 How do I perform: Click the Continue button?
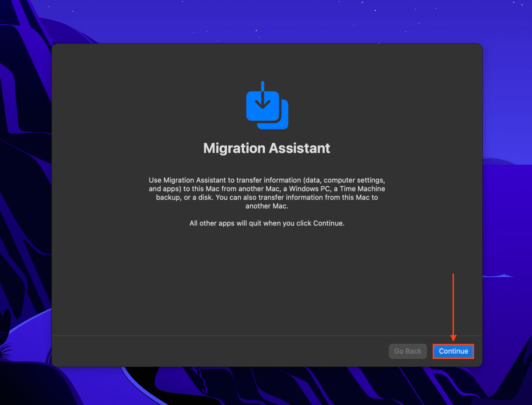pyautogui.click(x=453, y=351)
